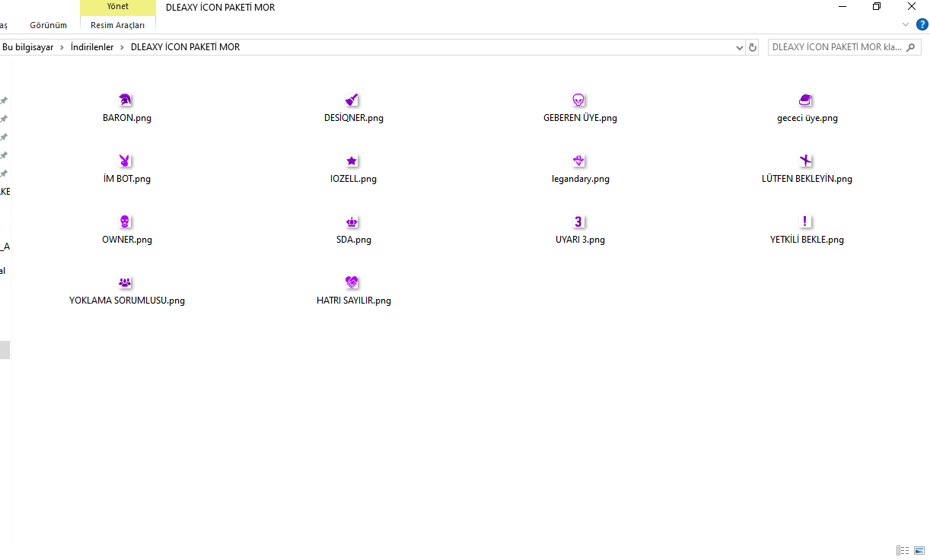Click the YOKLAMA SORUMLUSU.png file name
Screen dimensions: 930x560
tap(127, 301)
